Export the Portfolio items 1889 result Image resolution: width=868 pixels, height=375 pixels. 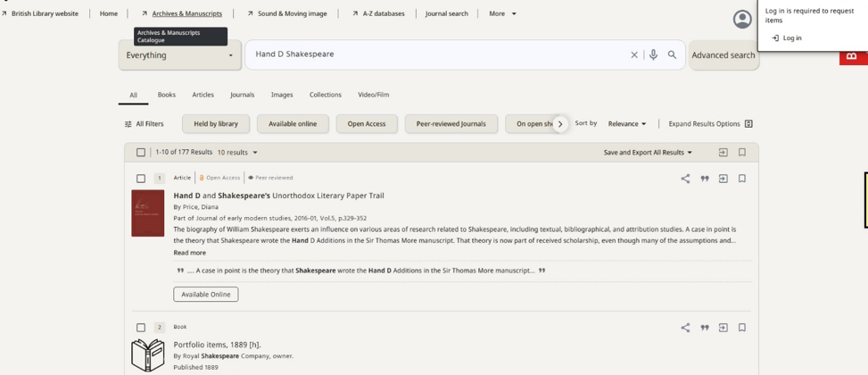coord(723,328)
